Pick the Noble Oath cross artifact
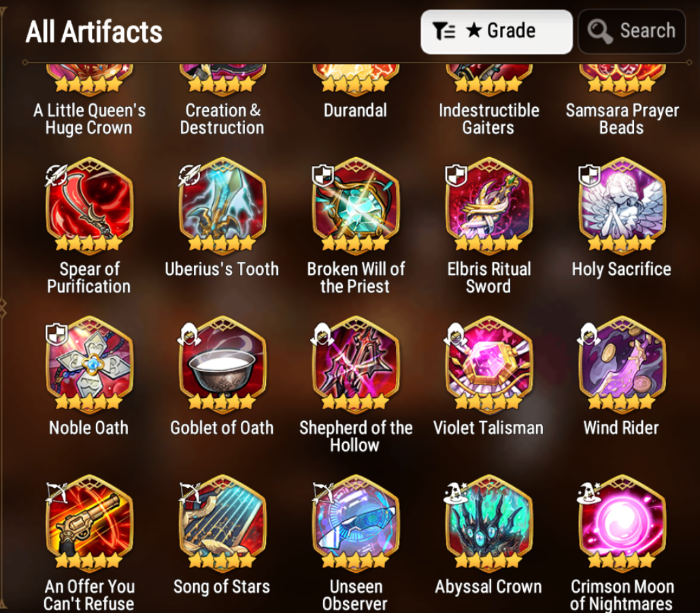 coord(89,364)
